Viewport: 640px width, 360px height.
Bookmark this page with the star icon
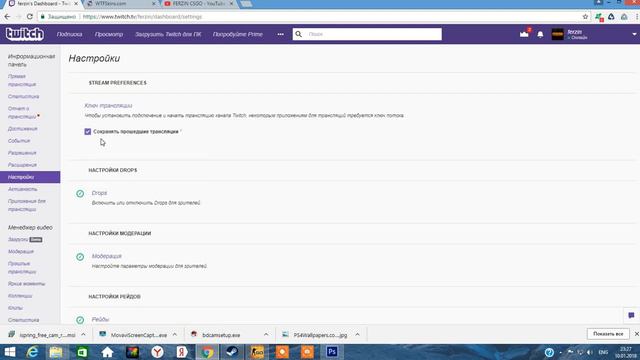[585, 17]
